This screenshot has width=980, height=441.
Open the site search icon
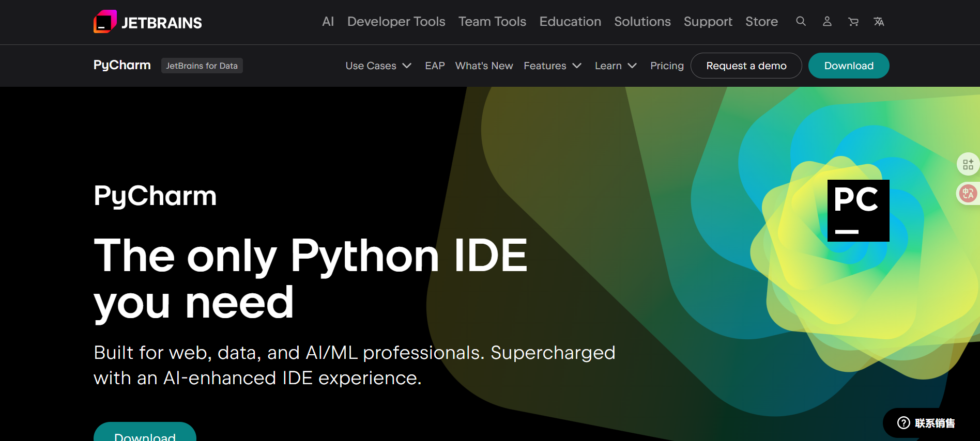[x=801, y=21]
